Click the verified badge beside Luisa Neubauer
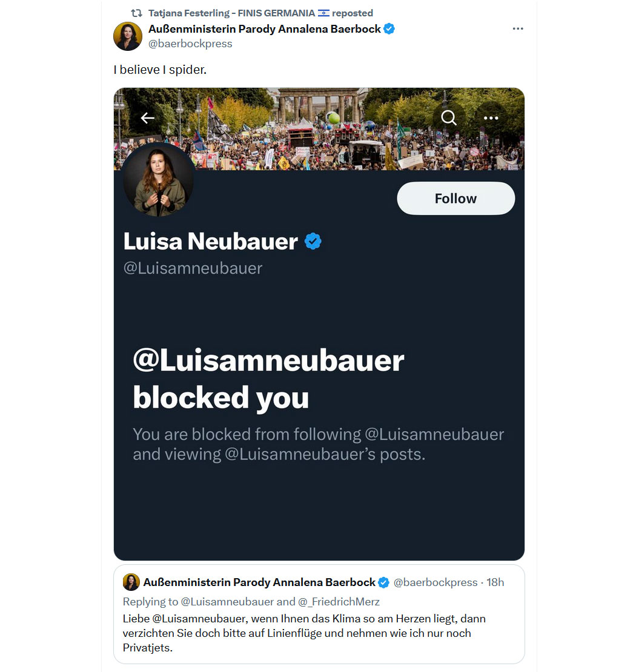 pos(313,242)
